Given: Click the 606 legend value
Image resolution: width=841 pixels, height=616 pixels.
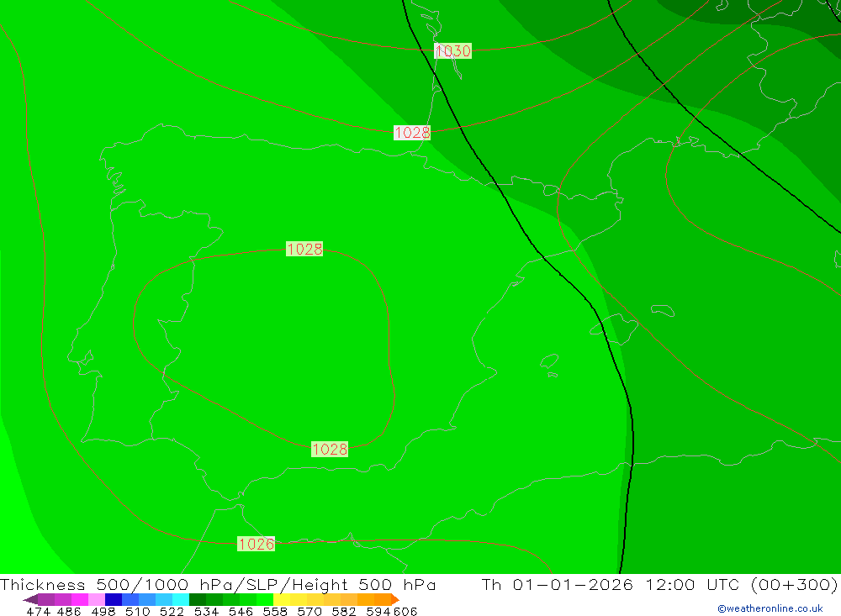Looking at the screenshot, I should [405, 612].
